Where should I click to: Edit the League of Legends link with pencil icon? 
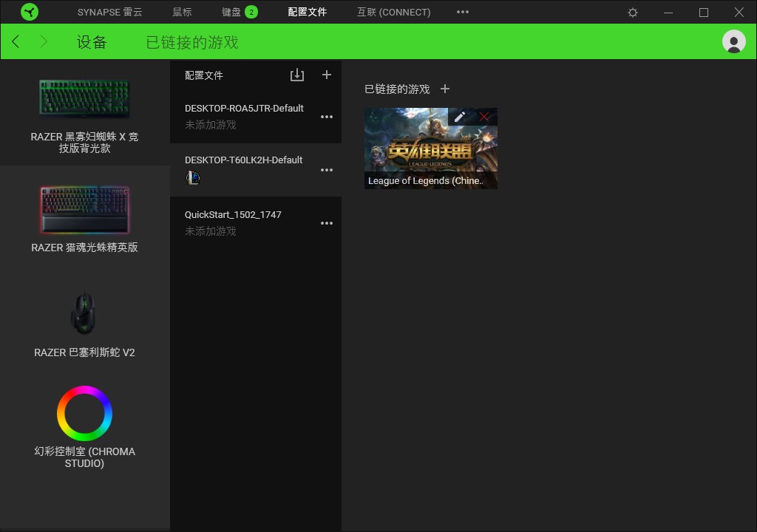460,116
